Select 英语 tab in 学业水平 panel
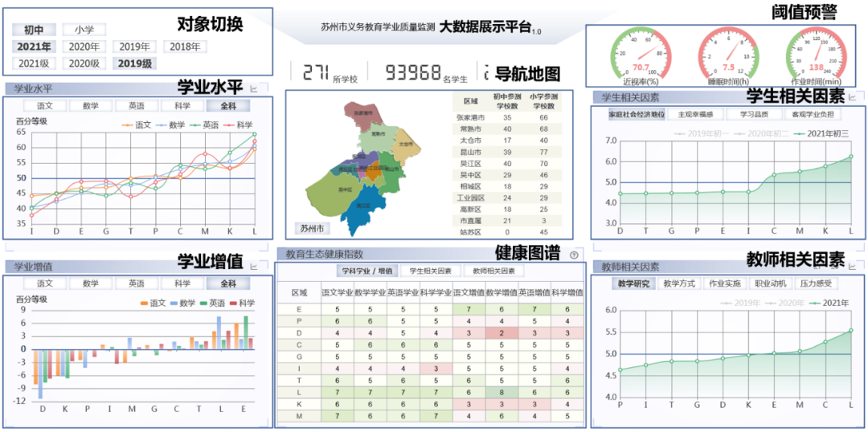 point(136,106)
